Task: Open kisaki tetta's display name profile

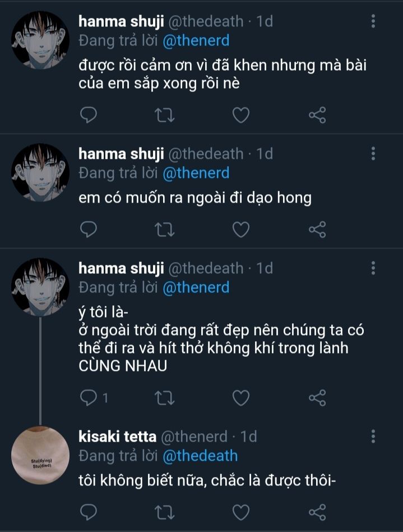Action: pos(117,437)
